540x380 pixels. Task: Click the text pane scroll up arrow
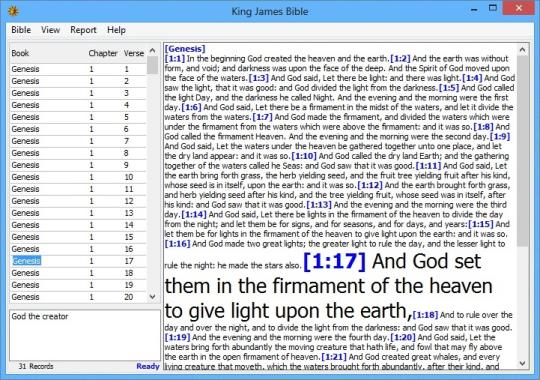[522, 50]
